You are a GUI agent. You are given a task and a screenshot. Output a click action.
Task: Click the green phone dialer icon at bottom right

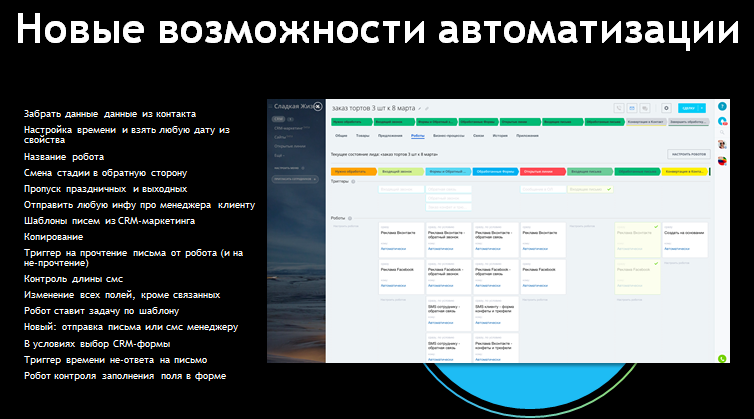[x=722, y=358]
